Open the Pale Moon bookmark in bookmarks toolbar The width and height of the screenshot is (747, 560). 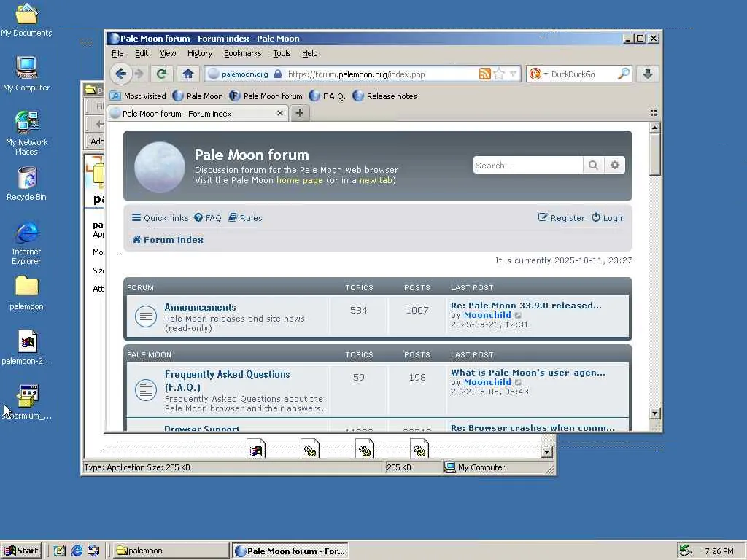click(x=198, y=96)
